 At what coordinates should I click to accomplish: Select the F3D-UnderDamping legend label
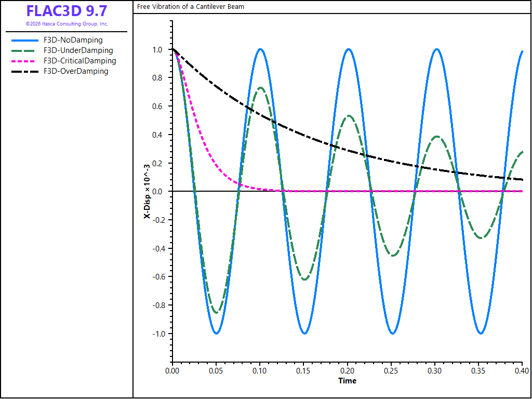coord(78,50)
